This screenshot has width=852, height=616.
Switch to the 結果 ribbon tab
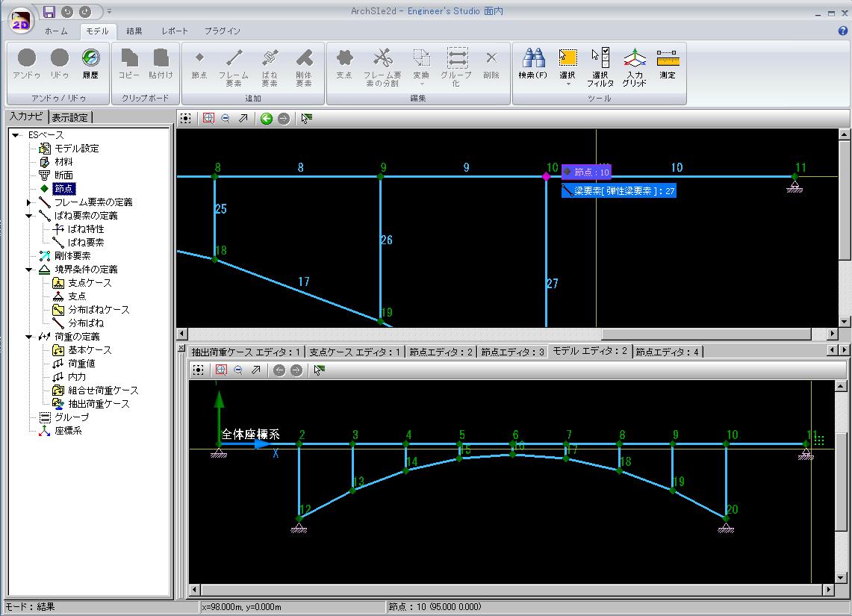[134, 31]
